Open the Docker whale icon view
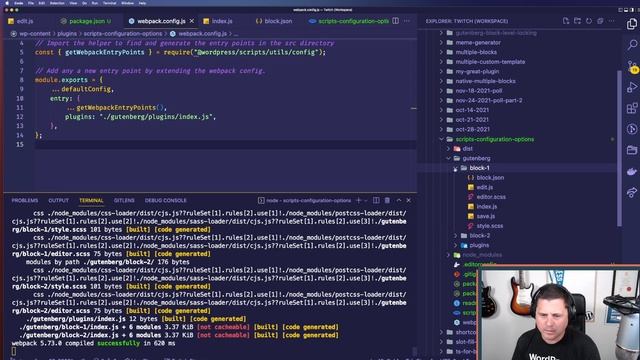This screenshot has width=640, height=360. tap(632, 171)
